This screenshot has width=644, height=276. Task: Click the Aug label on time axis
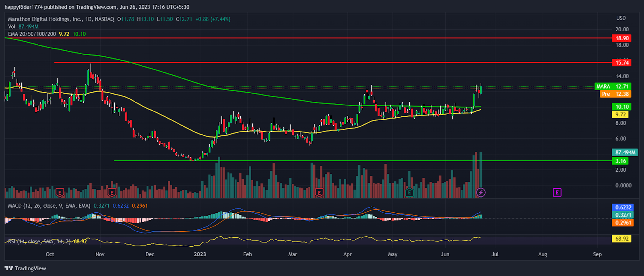pos(543,254)
